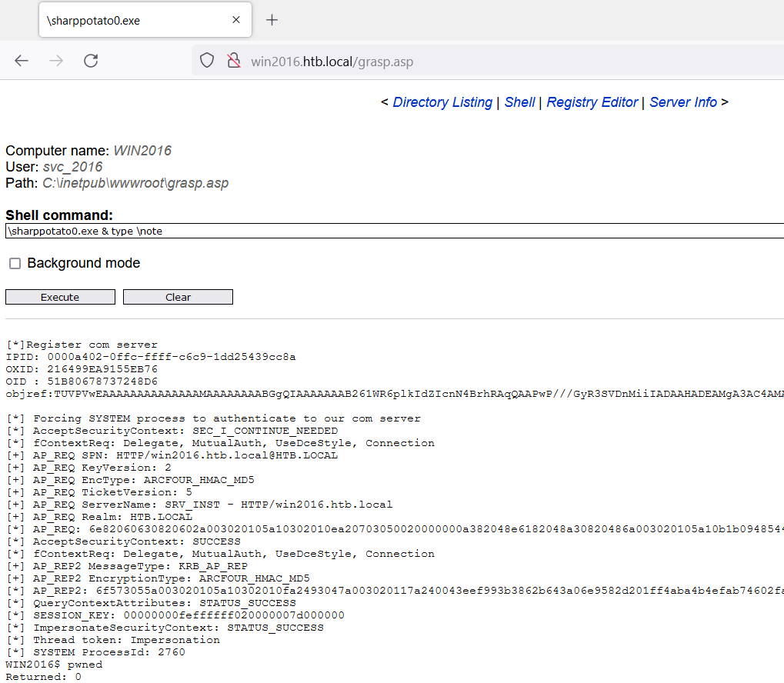The width and height of the screenshot is (784, 683).
Task: Open a new tab with plus button
Action: point(272,20)
